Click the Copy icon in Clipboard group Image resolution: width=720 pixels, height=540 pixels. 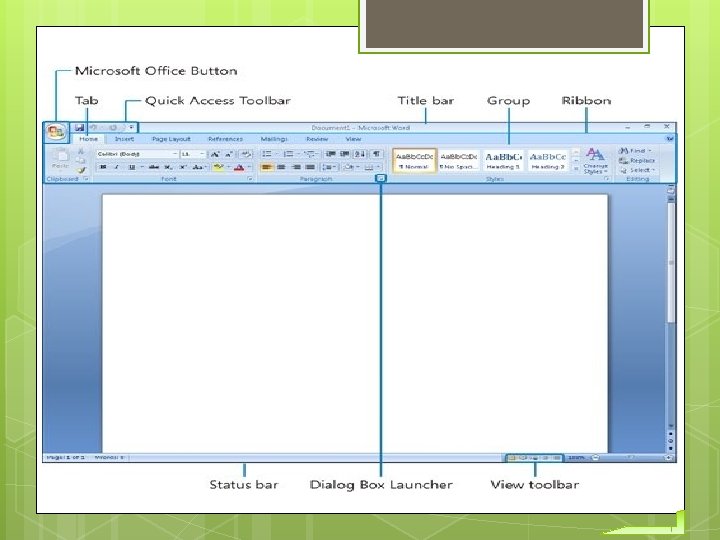81,160
